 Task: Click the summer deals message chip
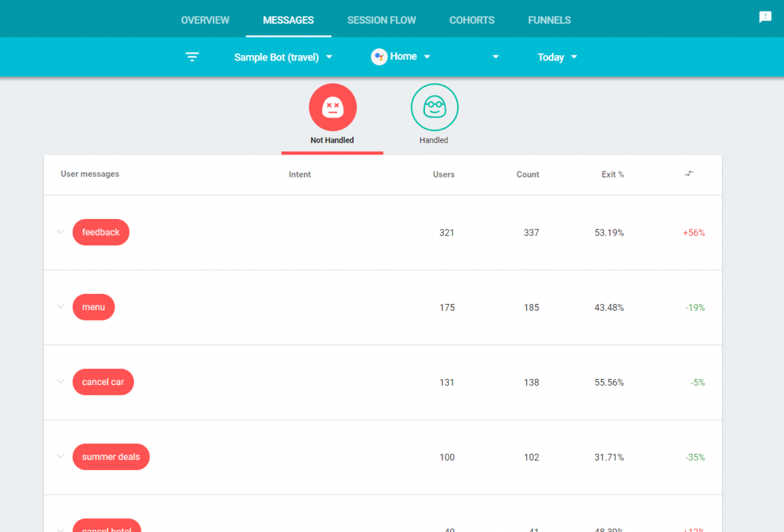[111, 456]
